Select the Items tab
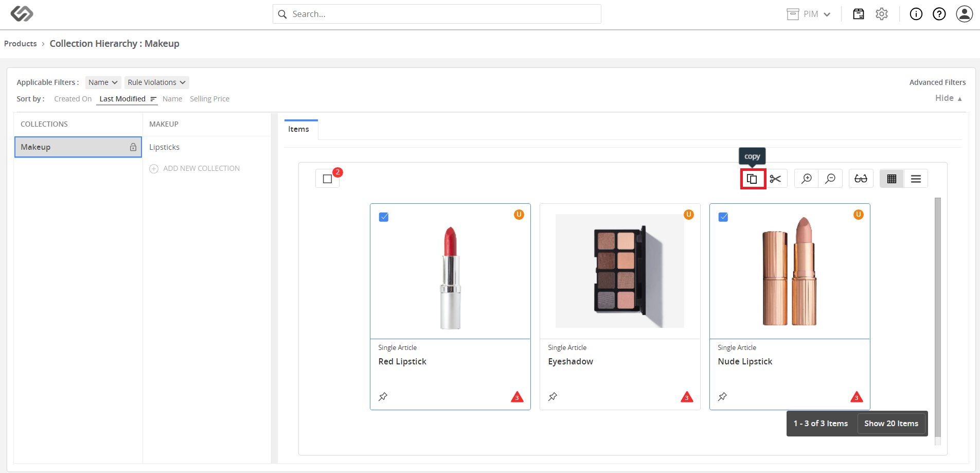 coord(299,129)
